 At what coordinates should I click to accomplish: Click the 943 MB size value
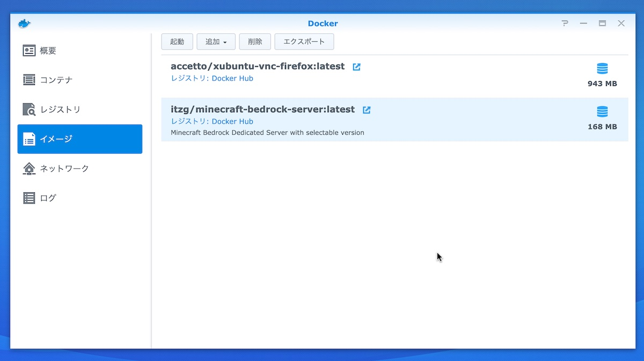(602, 84)
